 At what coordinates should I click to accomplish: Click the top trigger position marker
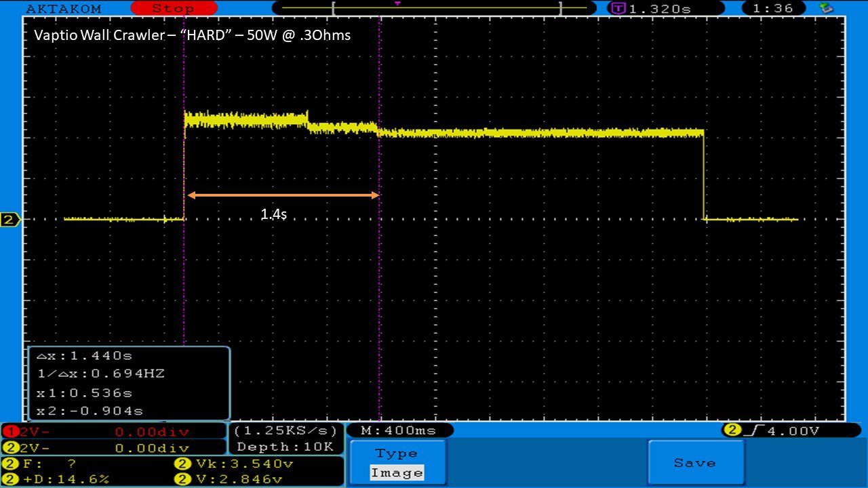pos(397,4)
